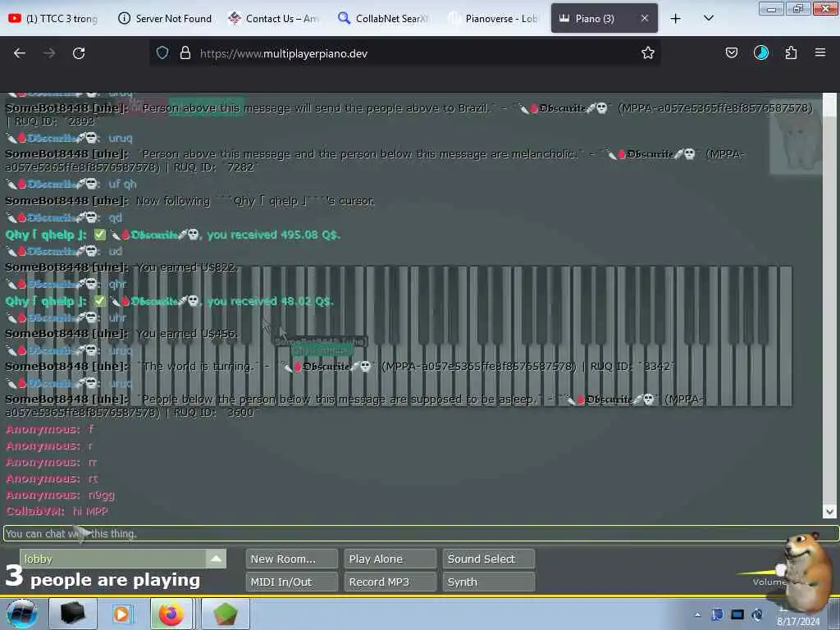Click the hamster mascot image
The height and width of the screenshot is (630, 840).
808,571
